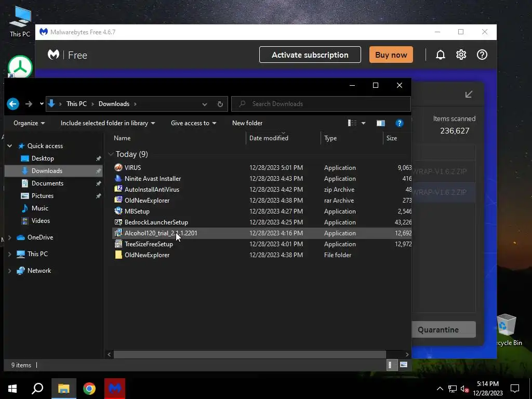The image size is (532, 399).
Task: Select Ninite Avast Installer file
Action: coord(153,179)
